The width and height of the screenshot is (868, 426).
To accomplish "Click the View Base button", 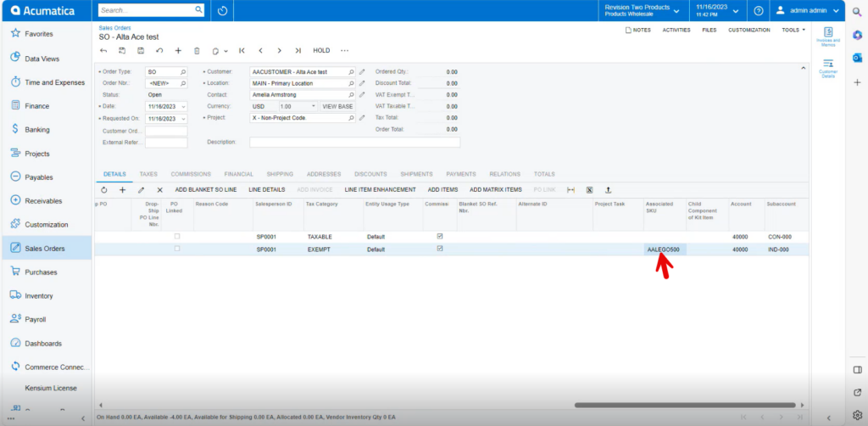I will coord(337,106).
